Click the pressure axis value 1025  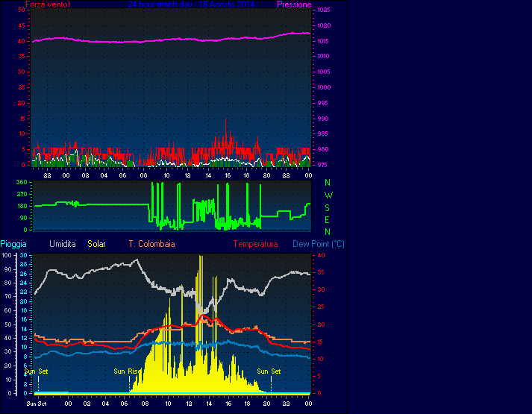[324, 10]
